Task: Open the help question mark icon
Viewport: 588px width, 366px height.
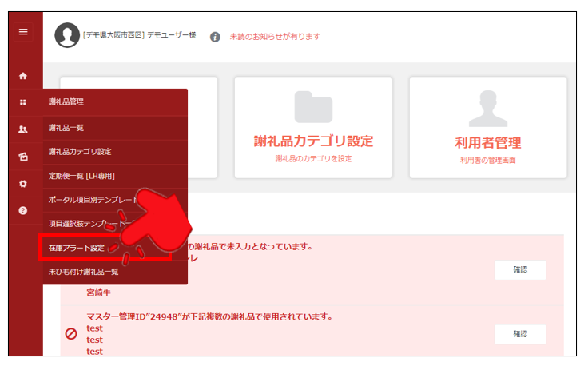Action: click(x=23, y=210)
